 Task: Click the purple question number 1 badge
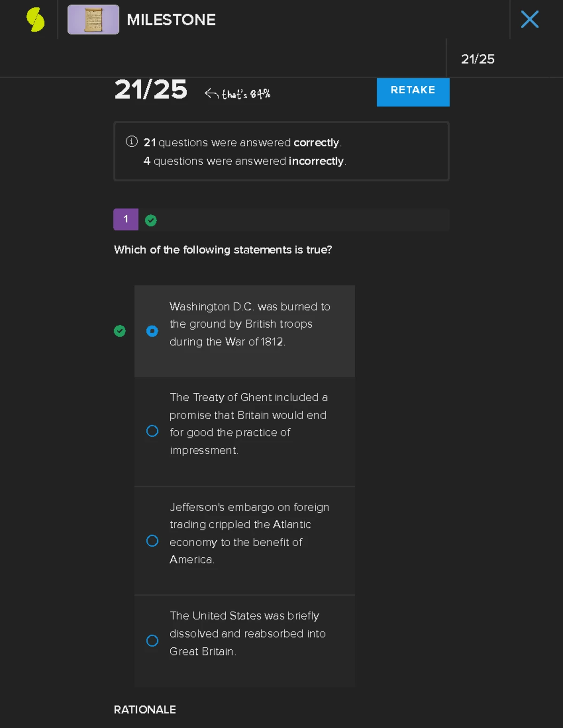click(125, 219)
